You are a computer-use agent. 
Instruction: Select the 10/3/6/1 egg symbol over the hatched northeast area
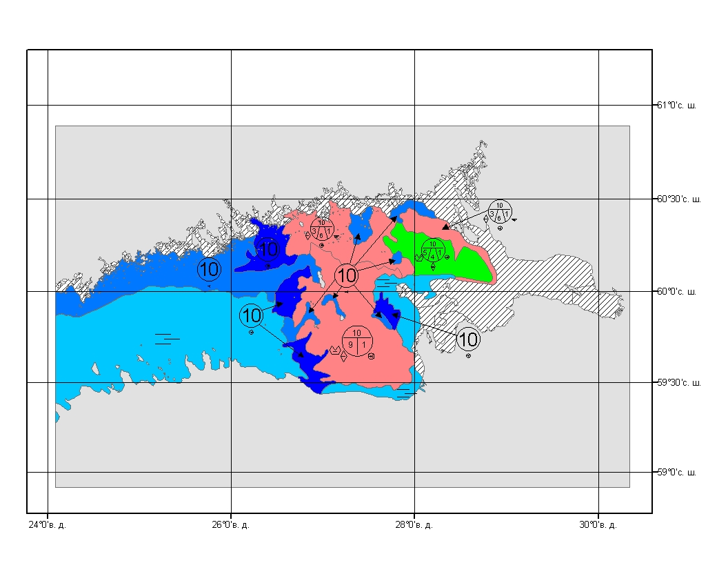pyautogui.click(x=500, y=210)
